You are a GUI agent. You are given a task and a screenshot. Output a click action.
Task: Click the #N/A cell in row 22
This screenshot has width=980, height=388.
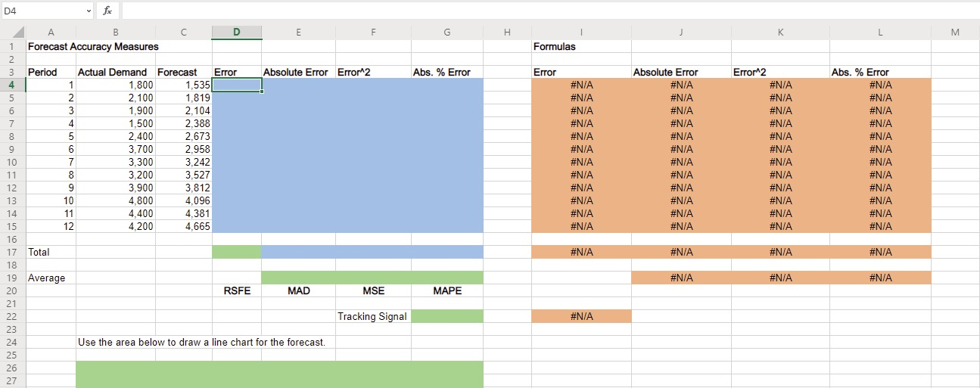[x=581, y=316]
